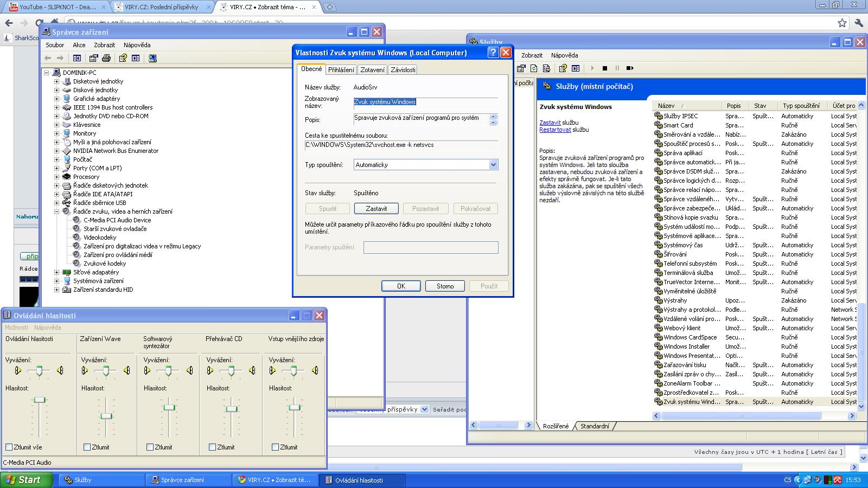Open the help question mark in properties title bar
Viewport: 868px width, 488px height.
[x=493, y=53]
